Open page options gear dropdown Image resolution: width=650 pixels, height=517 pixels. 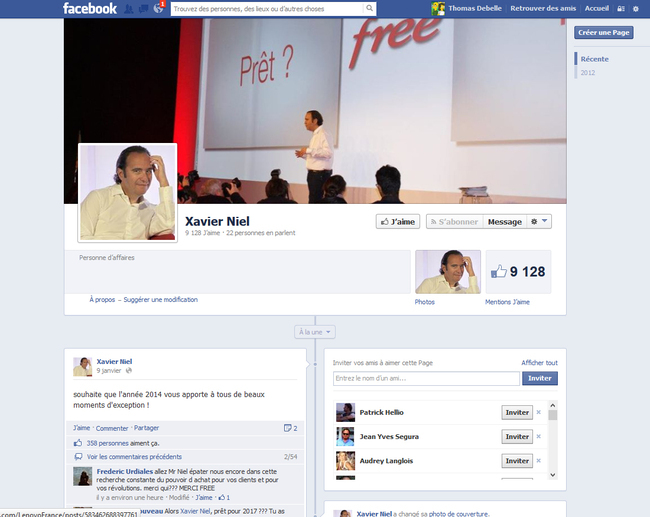coord(539,222)
